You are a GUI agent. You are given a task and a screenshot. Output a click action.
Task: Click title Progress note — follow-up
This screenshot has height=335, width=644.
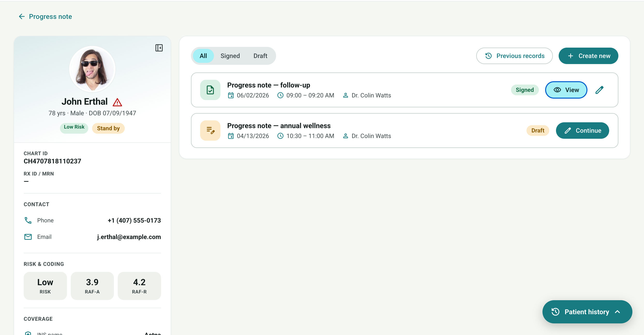click(x=269, y=85)
